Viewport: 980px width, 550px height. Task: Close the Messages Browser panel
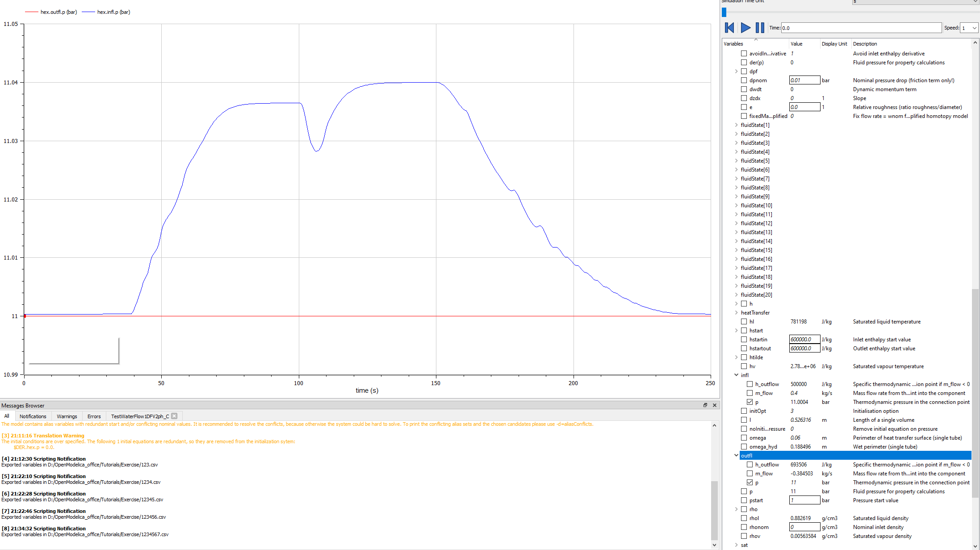point(714,405)
